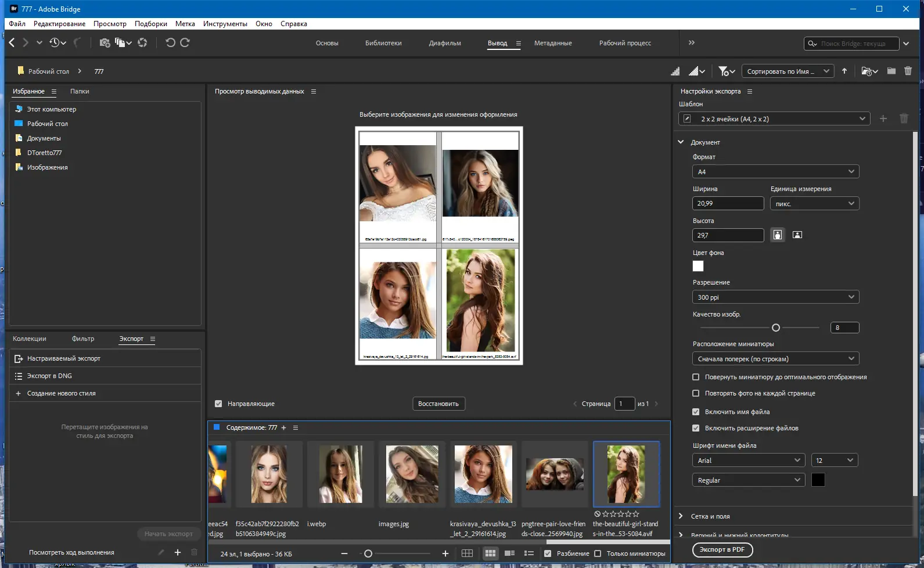Click ascending sort order arrow
Image resolution: width=924 pixels, height=568 pixels.
[x=844, y=71]
